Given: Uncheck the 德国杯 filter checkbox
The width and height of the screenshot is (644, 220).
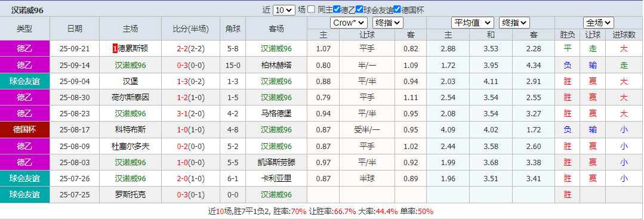Looking at the screenshot, I should pos(397,9).
